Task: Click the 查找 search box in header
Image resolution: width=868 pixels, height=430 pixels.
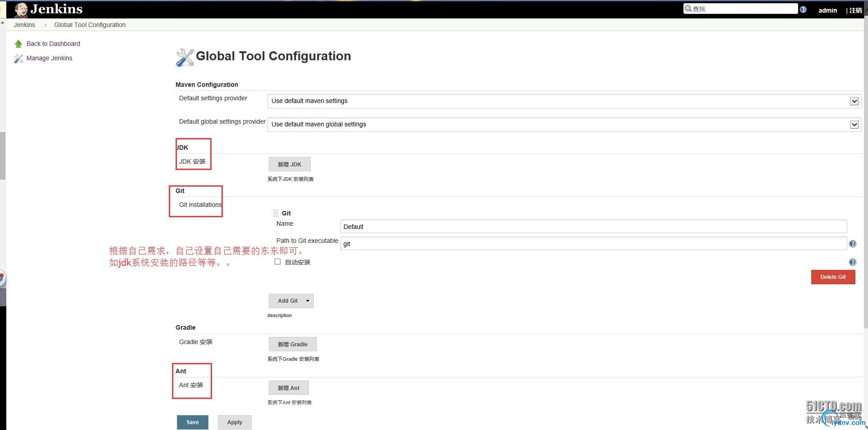Action: [x=741, y=9]
